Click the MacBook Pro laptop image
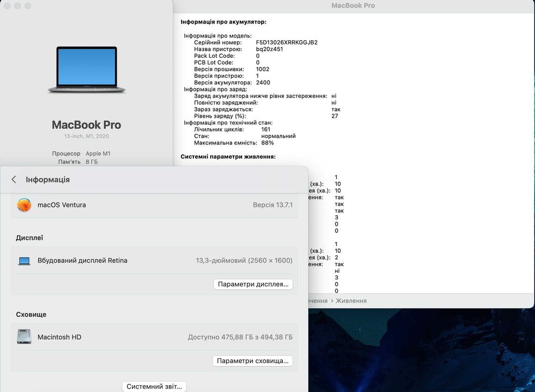The image size is (535, 392). tap(87, 69)
